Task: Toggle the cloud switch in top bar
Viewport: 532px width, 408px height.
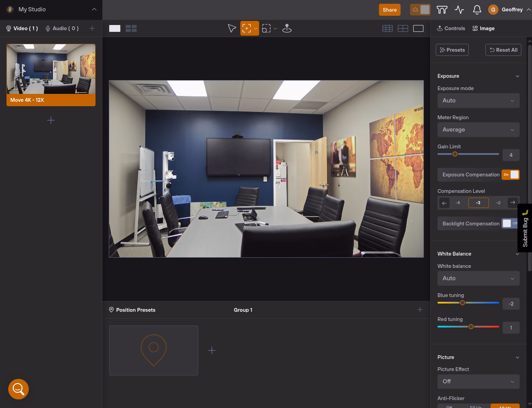Action: point(420,10)
